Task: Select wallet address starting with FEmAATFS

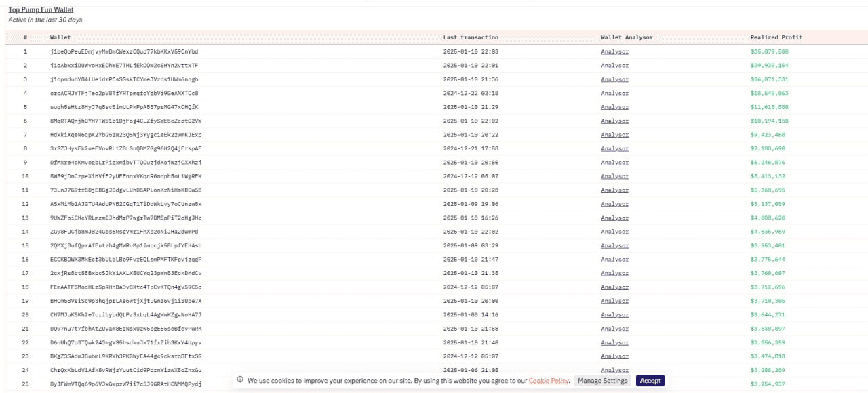Action: (x=125, y=287)
